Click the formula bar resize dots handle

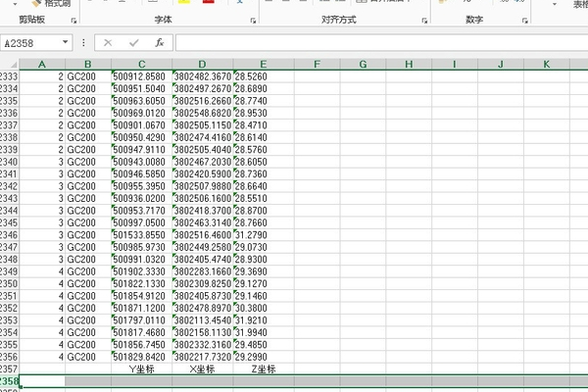coord(83,43)
